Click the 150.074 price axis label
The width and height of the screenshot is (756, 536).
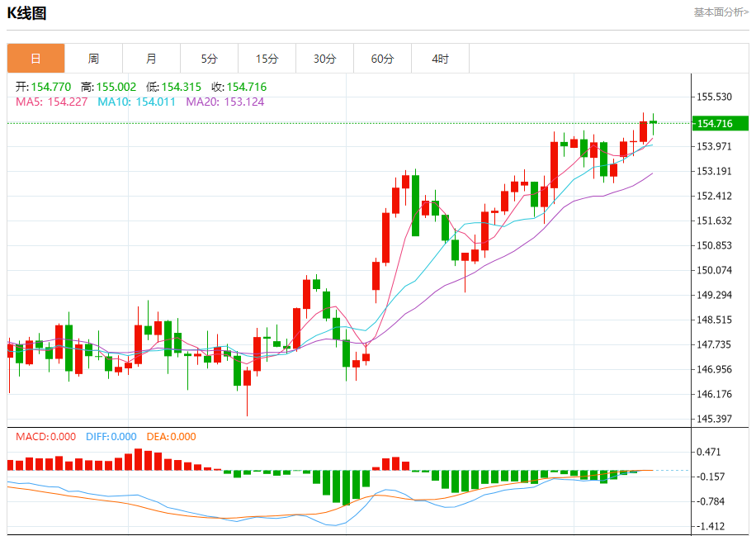714,270
